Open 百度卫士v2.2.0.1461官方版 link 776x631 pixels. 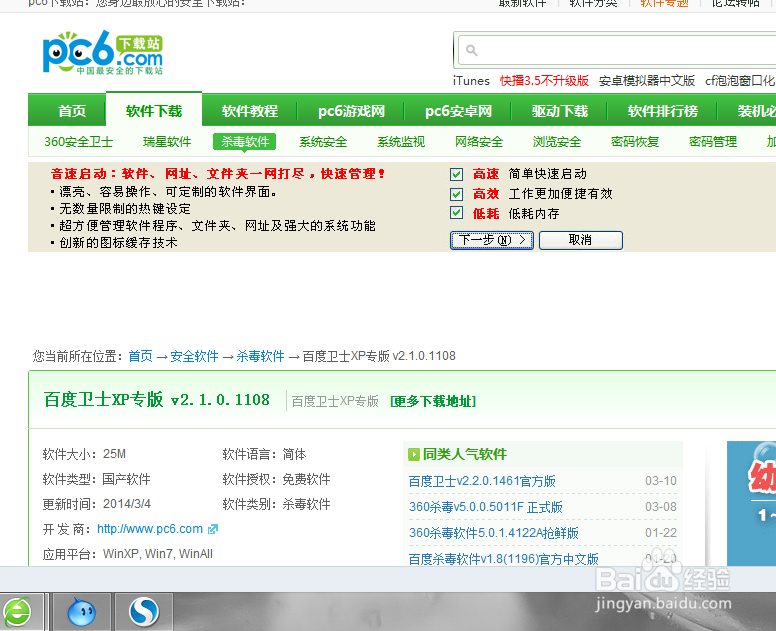(482, 481)
